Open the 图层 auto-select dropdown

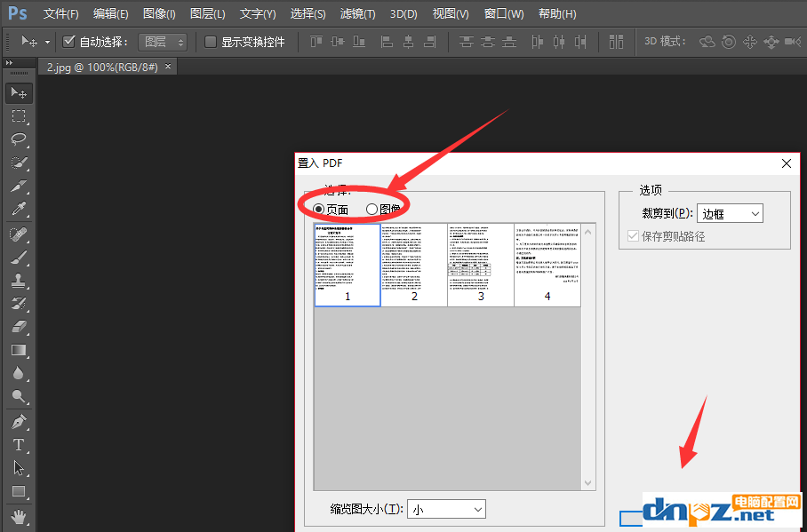click(x=163, y=42)
